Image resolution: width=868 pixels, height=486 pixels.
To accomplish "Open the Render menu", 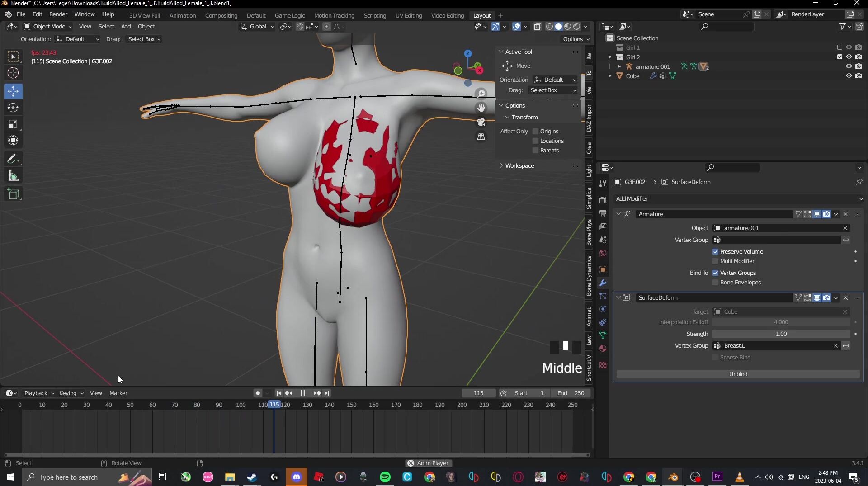I will pos(58,14).
